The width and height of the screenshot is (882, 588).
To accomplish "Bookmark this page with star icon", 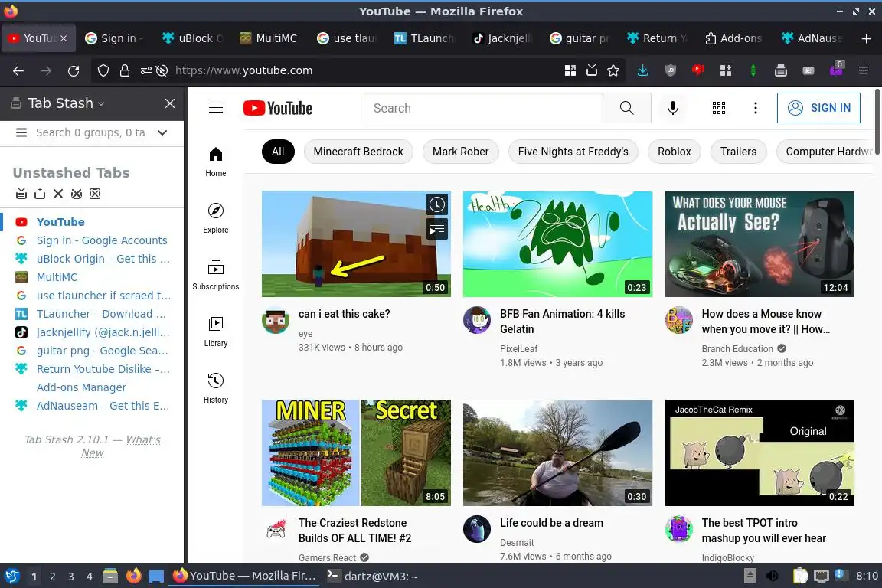I will click(x=613, y=70).
